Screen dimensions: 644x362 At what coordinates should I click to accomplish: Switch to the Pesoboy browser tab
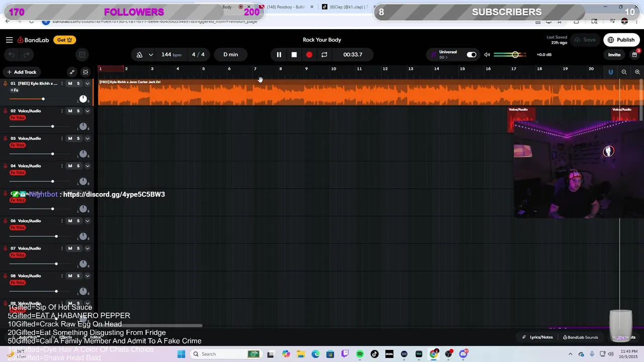tap(286, 7)
